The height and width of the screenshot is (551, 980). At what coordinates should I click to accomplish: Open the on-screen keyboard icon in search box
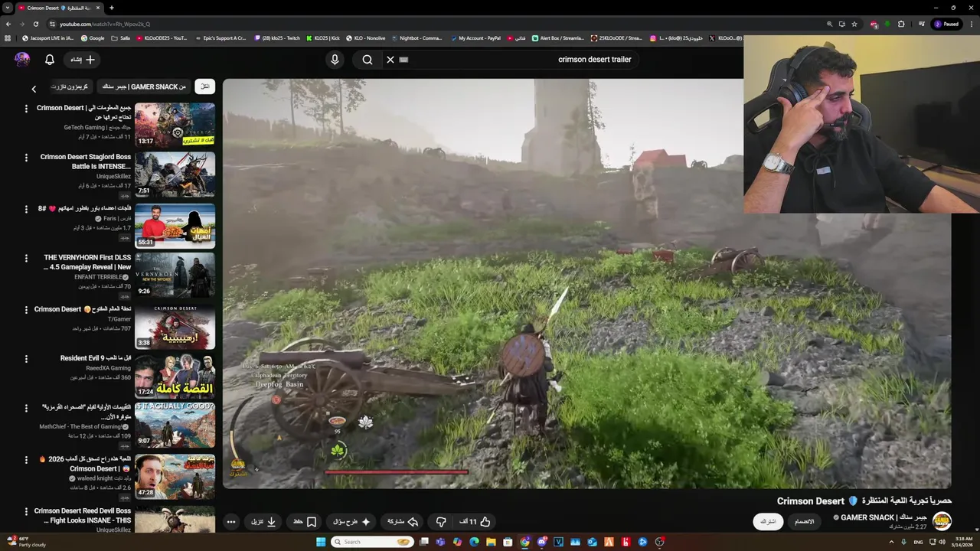point(403,60)
